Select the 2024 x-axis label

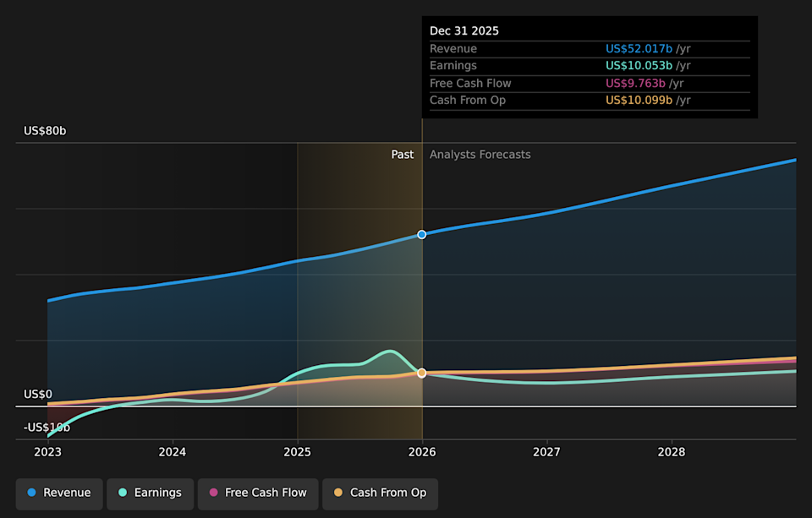[x=173, y=452]
